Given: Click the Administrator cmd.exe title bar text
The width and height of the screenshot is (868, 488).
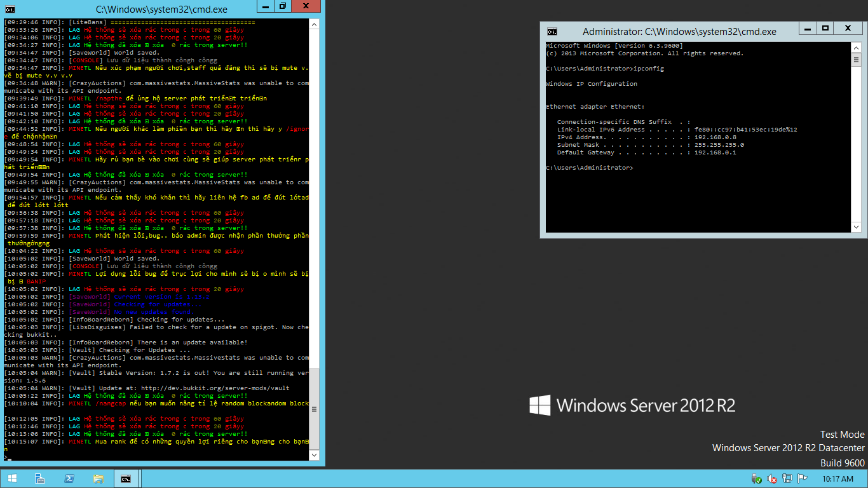Looking at the screenshot, I should tap(679, 31).
